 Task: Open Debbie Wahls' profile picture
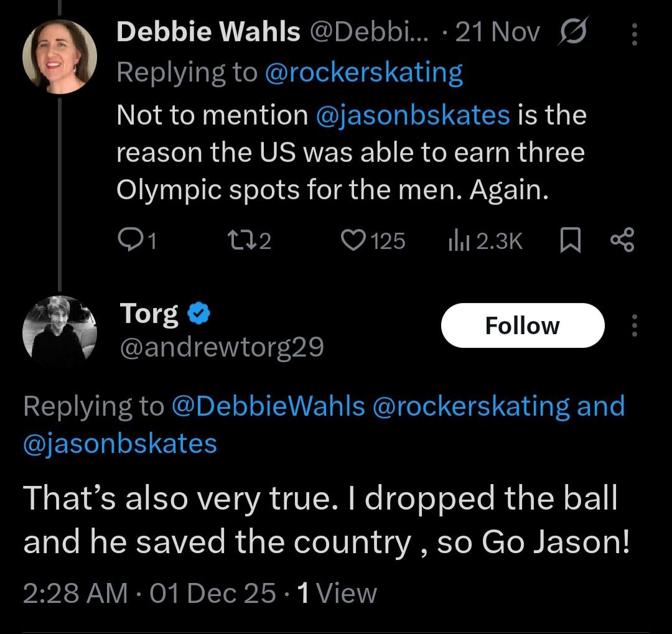59,57
